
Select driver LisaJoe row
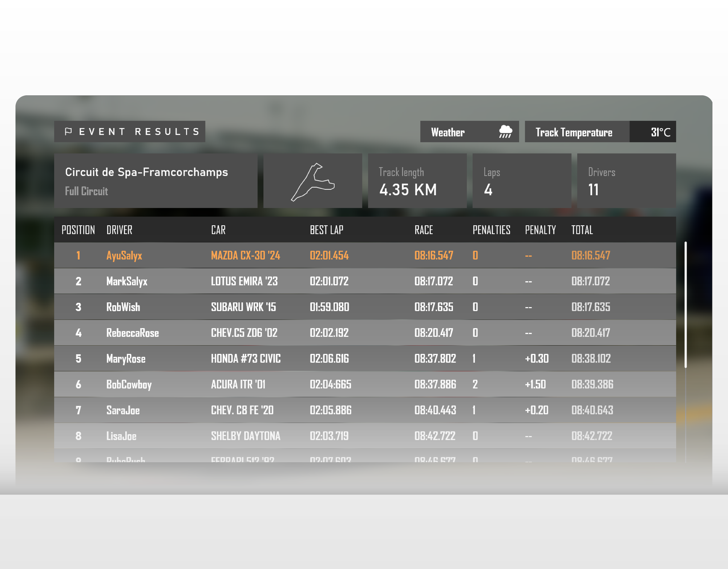click(x=365, y=436)
